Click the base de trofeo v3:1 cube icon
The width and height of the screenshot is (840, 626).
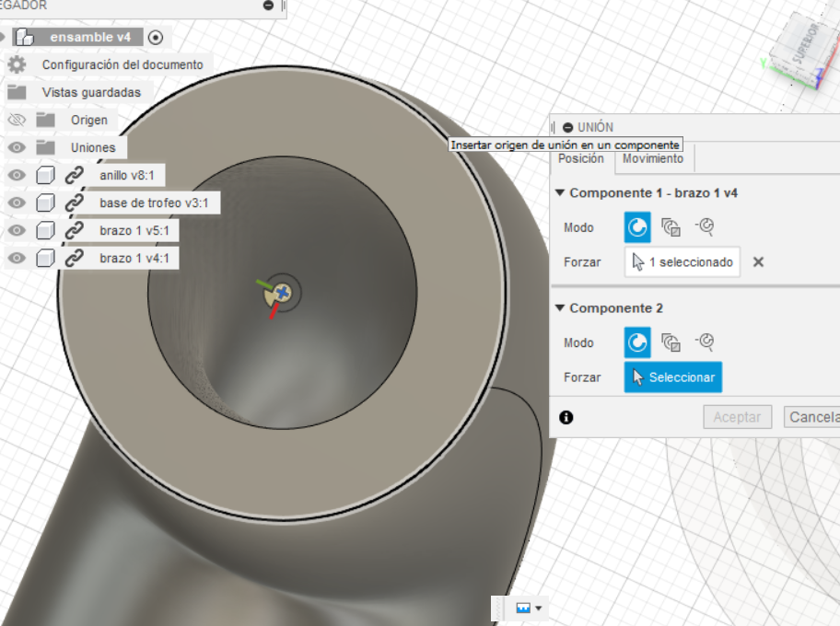(x=45, y=203)
